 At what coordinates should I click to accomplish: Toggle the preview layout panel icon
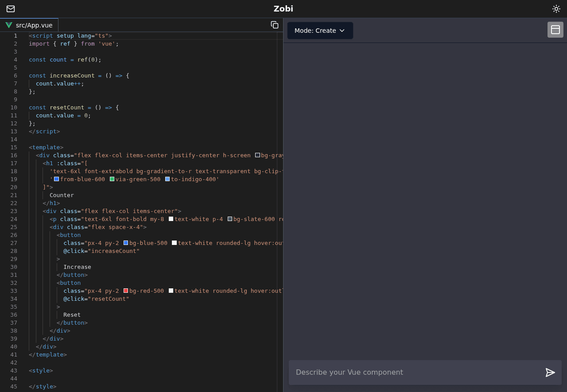tap(555, 30)
